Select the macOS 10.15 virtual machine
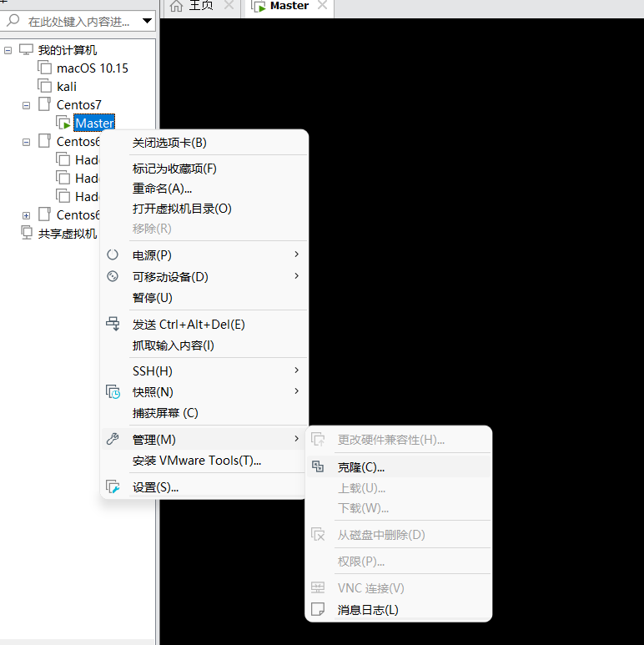The width and height of the screenshot is (644, 645). pos(92,68)
